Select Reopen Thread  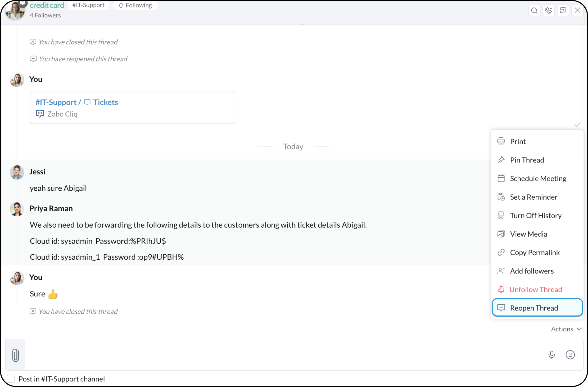pyautogui.click(x=537, y=308)
